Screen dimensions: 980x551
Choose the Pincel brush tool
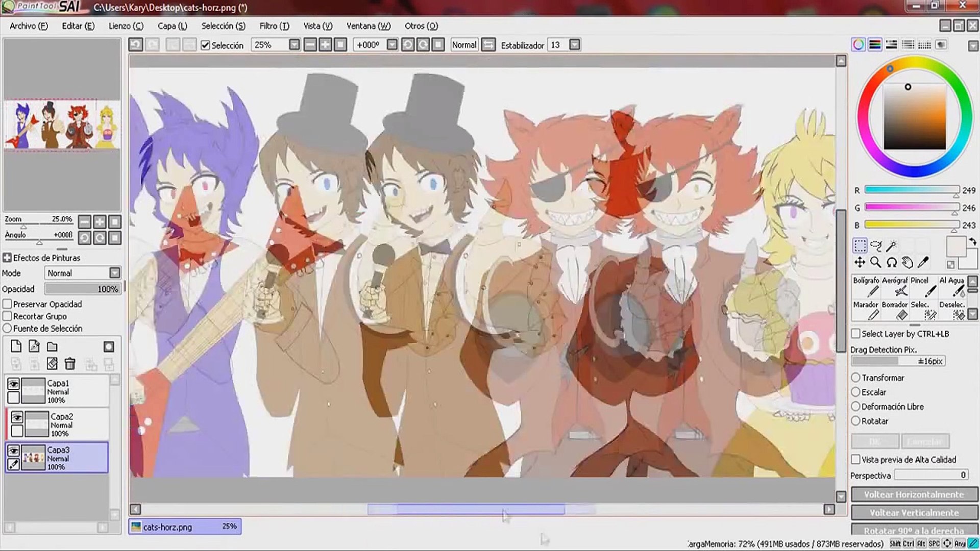click(x=923, y=287)
